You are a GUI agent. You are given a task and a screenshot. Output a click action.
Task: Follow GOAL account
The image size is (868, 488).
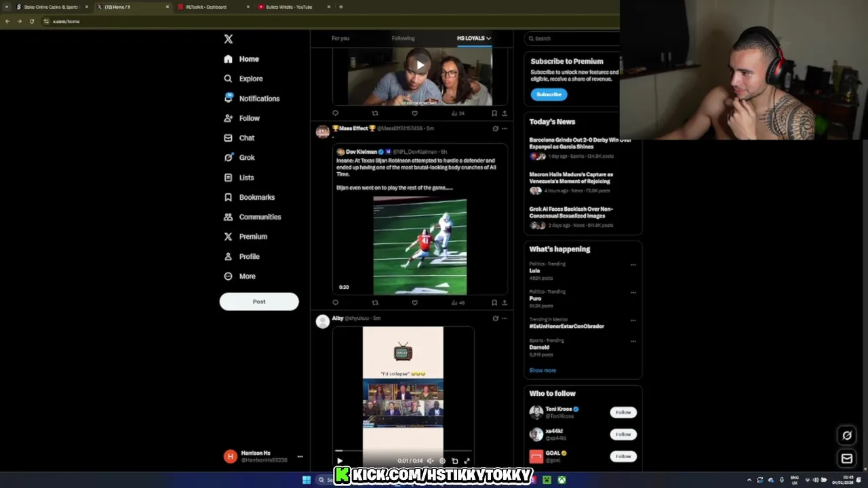tap(623, 456)
